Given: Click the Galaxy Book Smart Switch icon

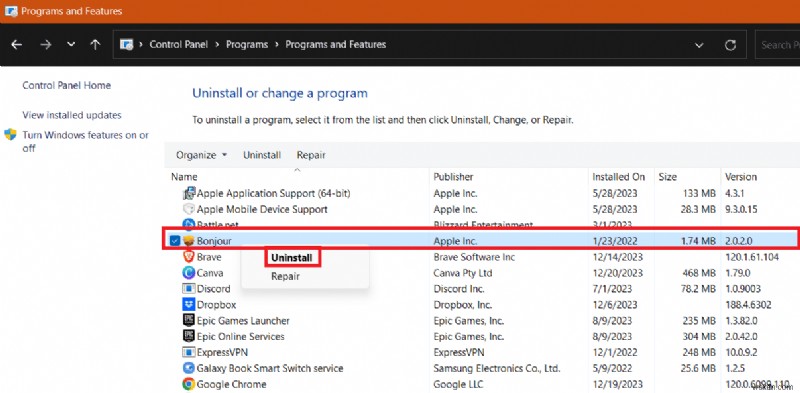Looking at the screenshot, I should 189,368.
